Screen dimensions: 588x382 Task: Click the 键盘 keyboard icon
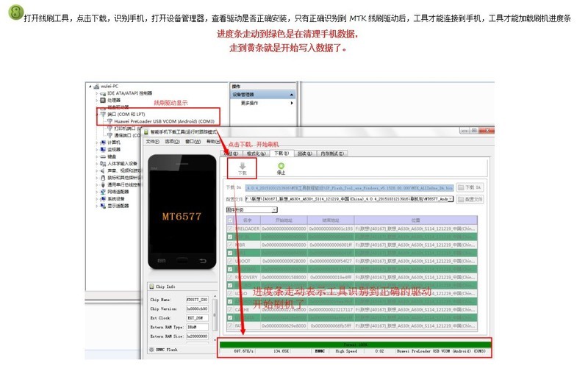pos(103,156)
